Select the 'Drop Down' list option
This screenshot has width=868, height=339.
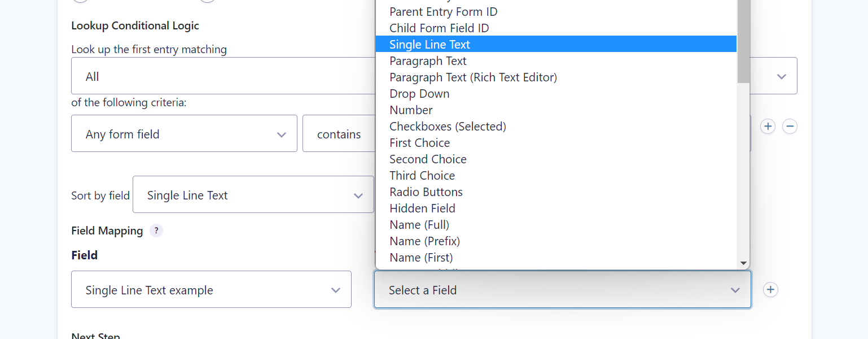[x=419, y=94]
